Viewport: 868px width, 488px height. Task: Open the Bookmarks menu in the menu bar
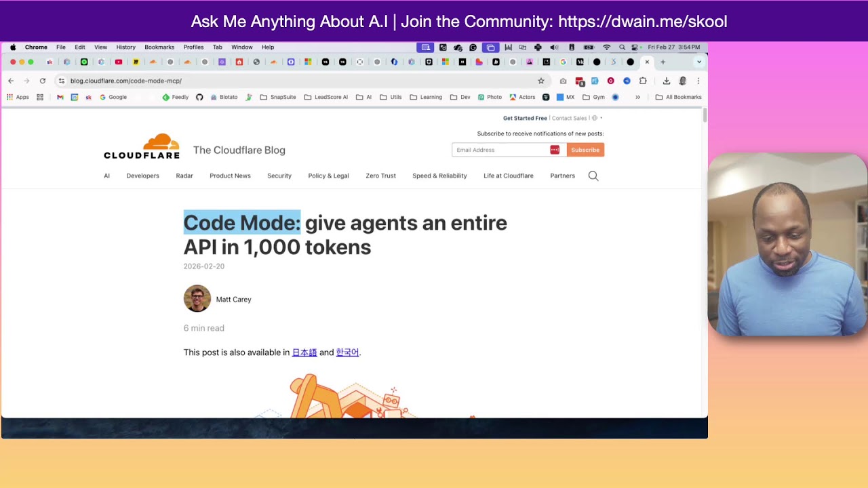(x=159, y=47)
